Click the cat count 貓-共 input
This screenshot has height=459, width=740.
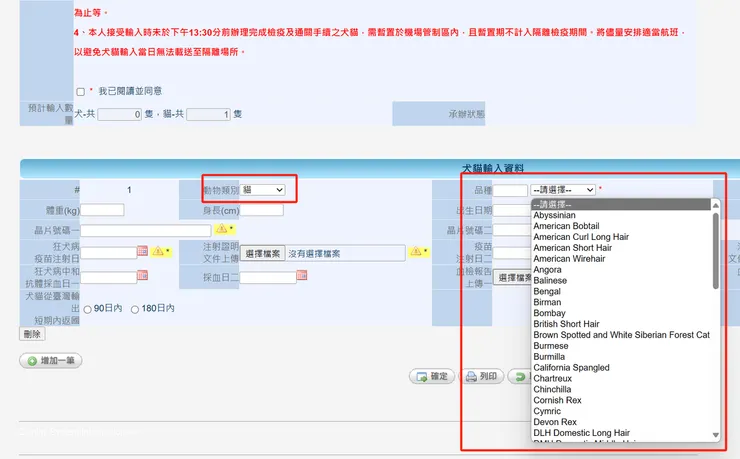[209, 114]
